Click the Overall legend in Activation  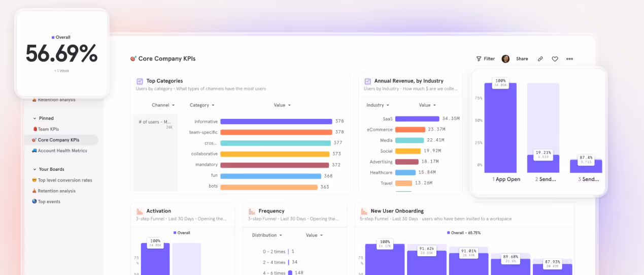(182, 233)
